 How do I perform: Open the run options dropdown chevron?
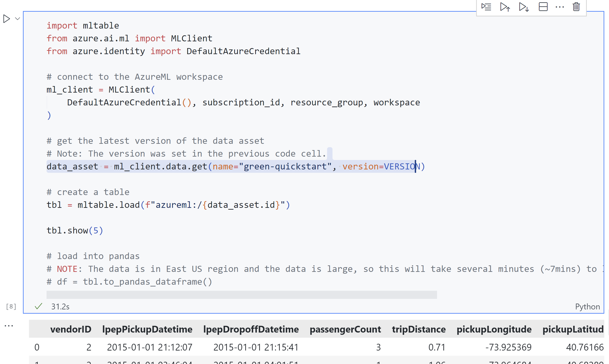(x=17, y=19)
